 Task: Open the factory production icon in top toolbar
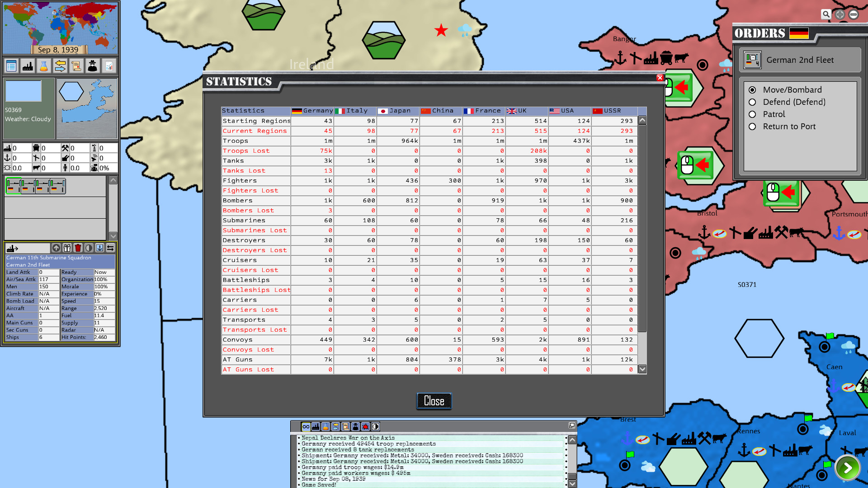(x=28, y=66)
